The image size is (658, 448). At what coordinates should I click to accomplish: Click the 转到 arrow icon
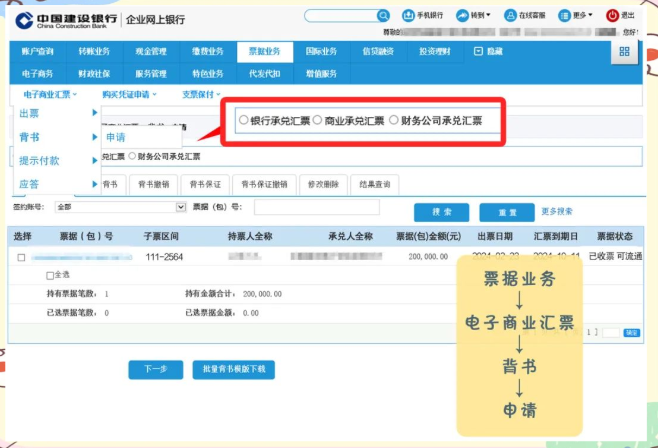coord(462,16)
